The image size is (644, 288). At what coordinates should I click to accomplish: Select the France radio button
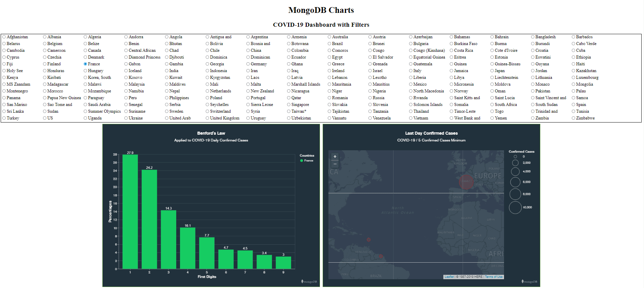point(85,64)
